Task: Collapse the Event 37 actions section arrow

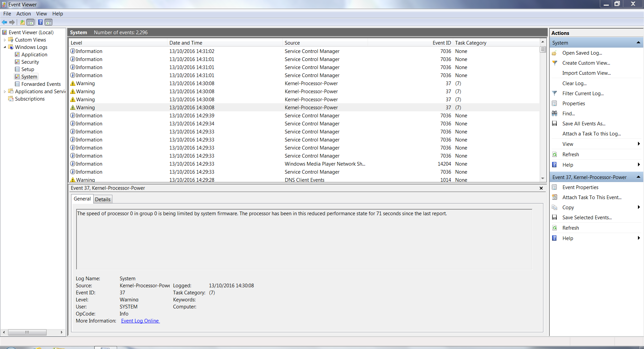Action: click(x=638, y=177)
